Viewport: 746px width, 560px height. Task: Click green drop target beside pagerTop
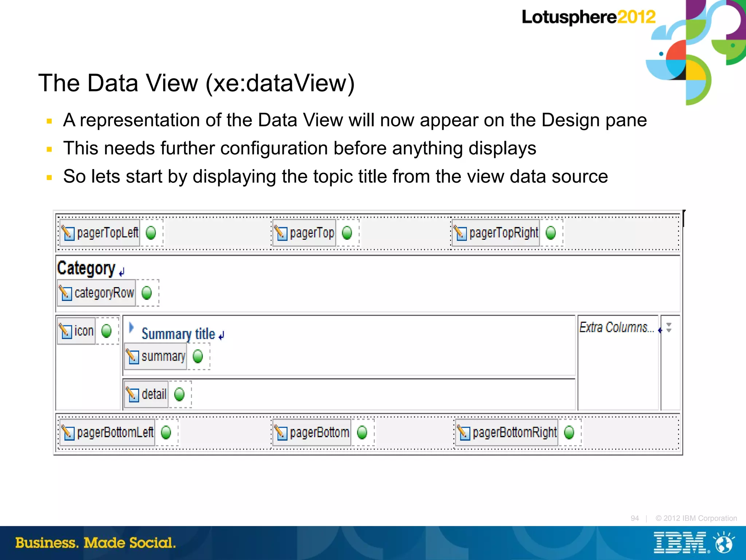(x=347, y=233)
